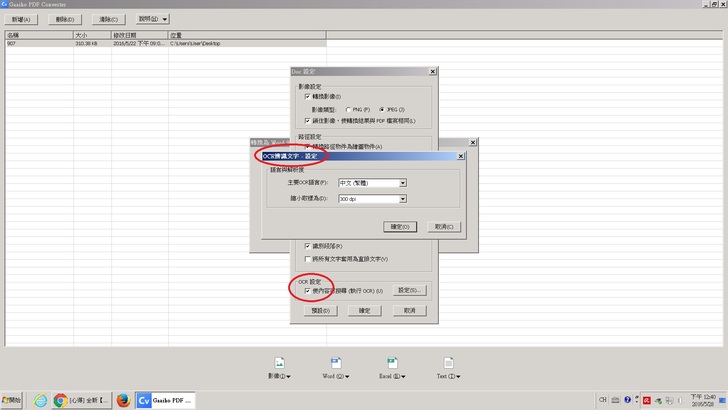Toggle 鎖住影像 same-as-PDF checkbox
Screen dimensions: 728x410
[307, 121]
